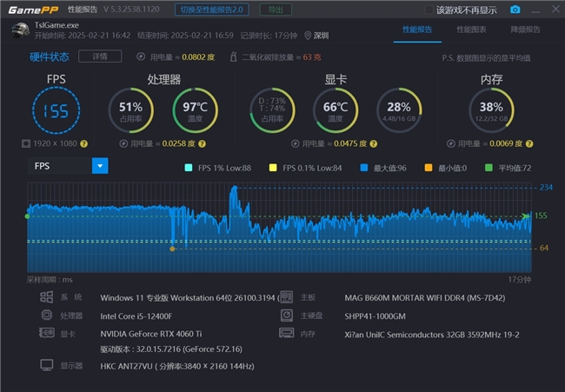Image resolution: width=565 pixels, height=392 pixels.
Task: Switch to the 性能报告 tab
Action: pos(417,30)
